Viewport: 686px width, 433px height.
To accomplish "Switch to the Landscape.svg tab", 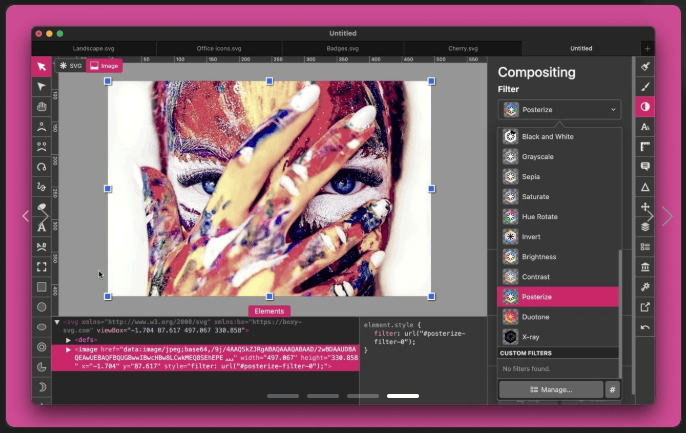I will point(94,49).
